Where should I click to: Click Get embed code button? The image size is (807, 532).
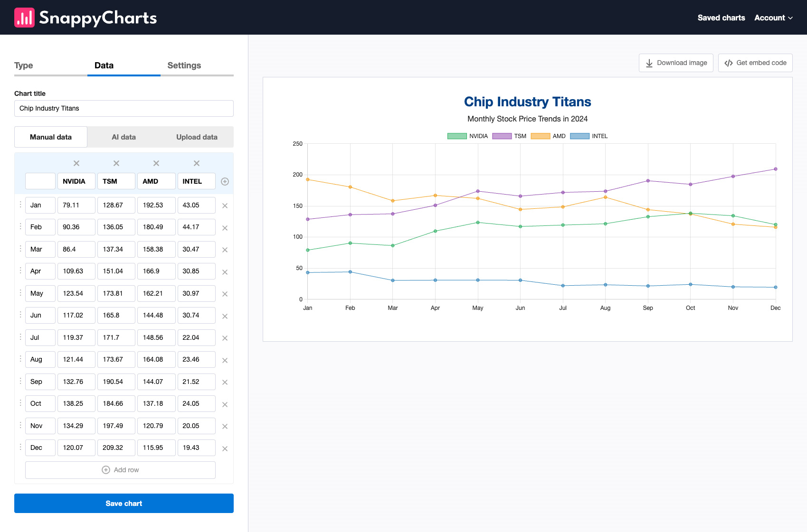(x=755, y=63)
